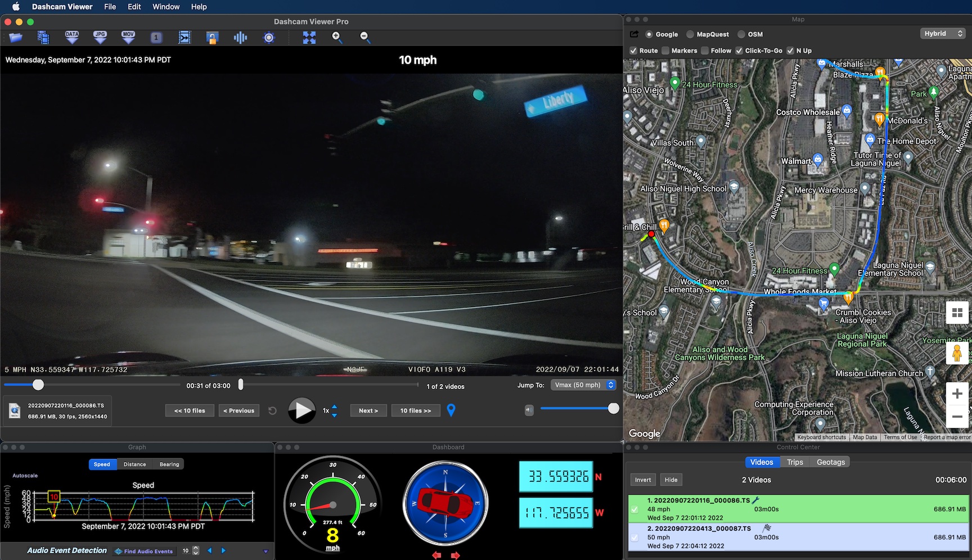972x560 pixels.
Task: Select the Google map provider radio button
Action: tap(649, 34)
